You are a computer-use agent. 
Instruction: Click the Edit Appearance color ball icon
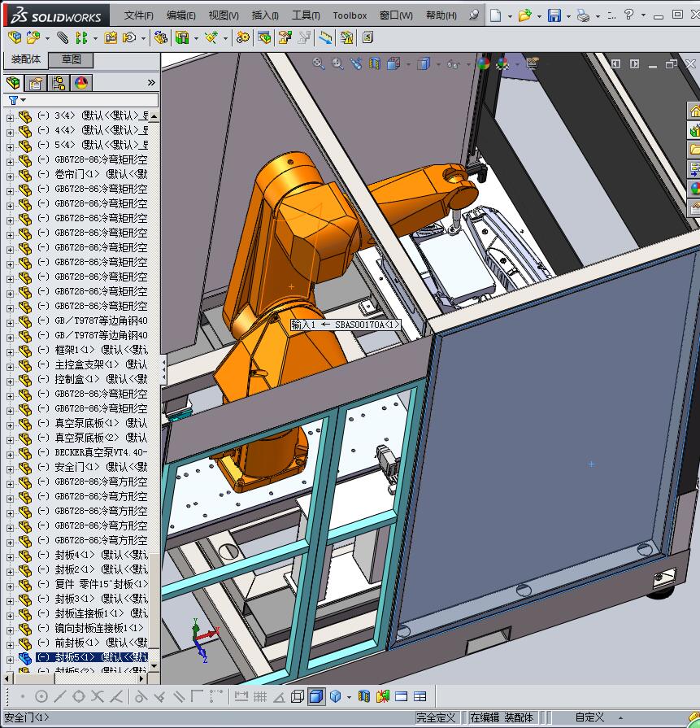483,63
